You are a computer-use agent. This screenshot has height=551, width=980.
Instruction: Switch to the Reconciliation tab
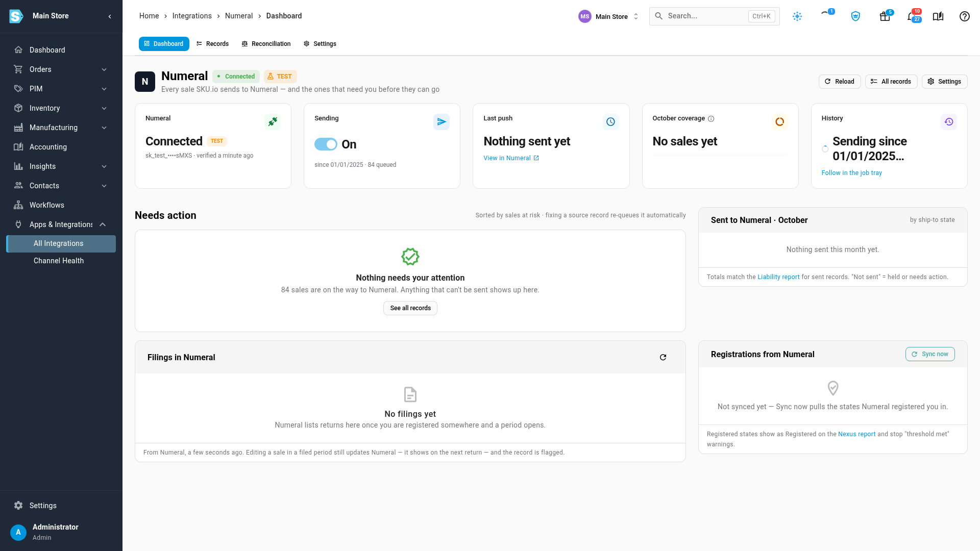tap(266, 44)
